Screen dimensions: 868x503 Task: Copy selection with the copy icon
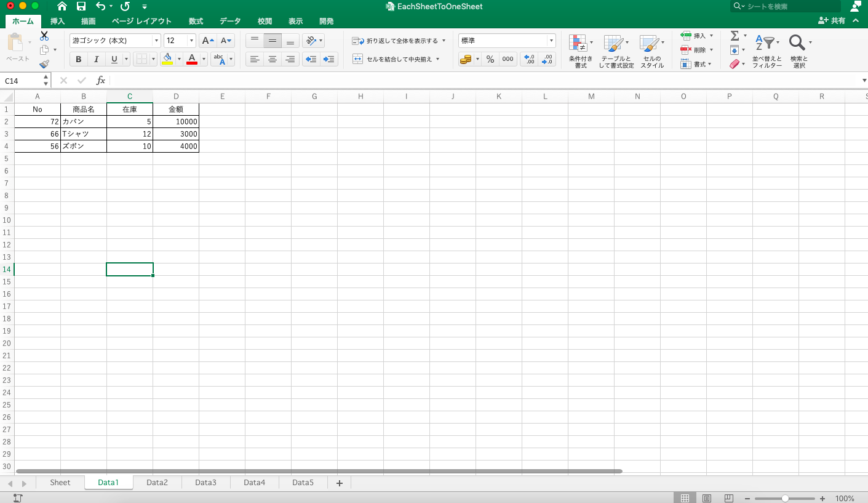[44, 50]
